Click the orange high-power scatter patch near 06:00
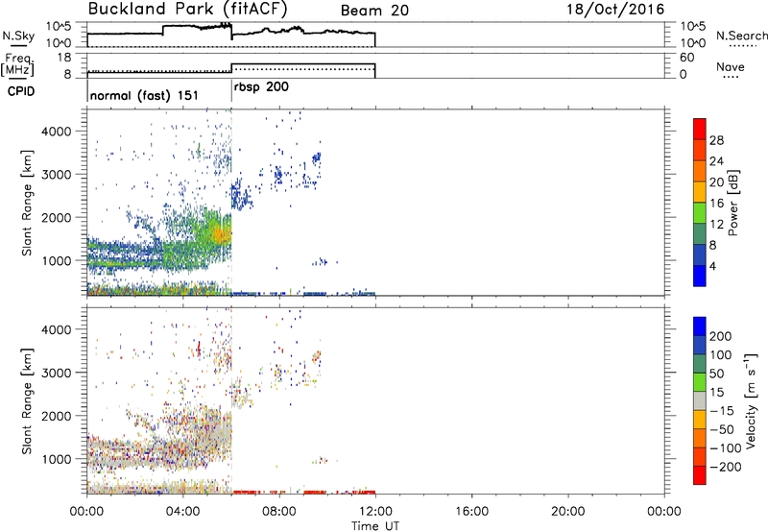Screen dimensions: 768x532 [221, 234]
